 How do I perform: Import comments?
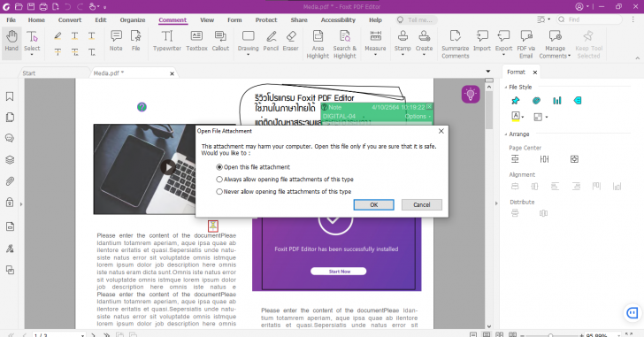tap(482, 41)
